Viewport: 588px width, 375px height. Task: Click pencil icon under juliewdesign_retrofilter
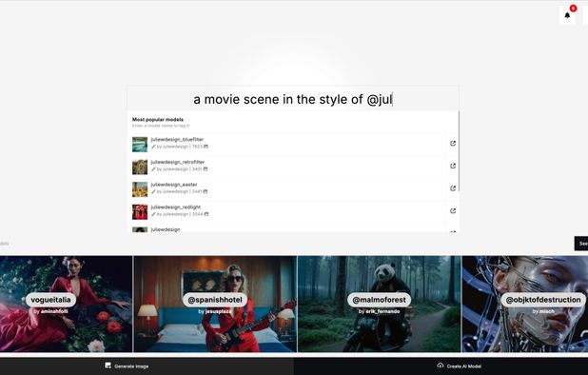[153, 169]
